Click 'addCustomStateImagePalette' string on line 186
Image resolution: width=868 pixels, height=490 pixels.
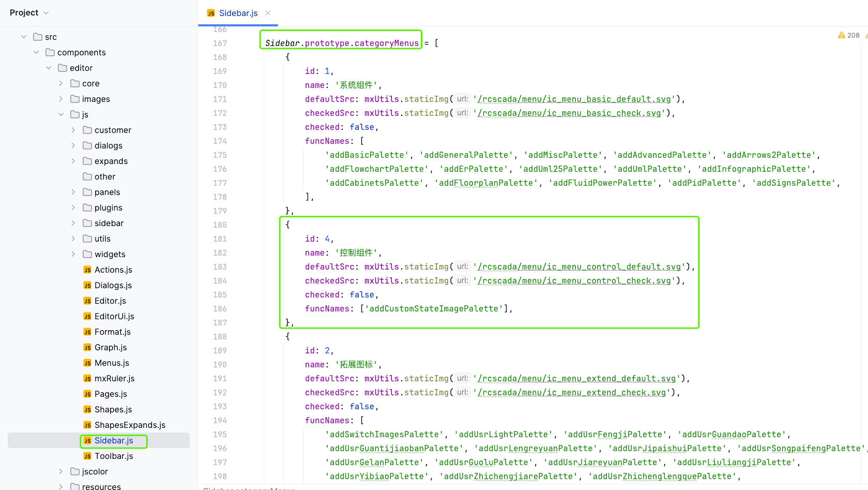(x=434, y=308)
